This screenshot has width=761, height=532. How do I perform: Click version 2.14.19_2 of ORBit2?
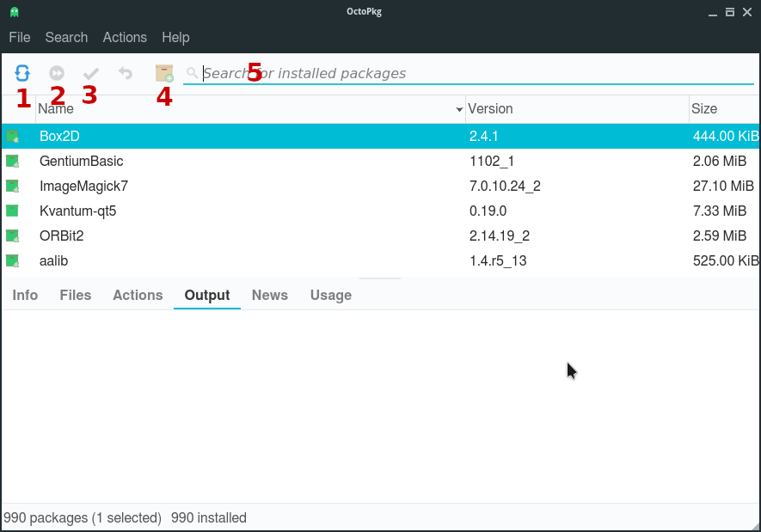[500, 235]
